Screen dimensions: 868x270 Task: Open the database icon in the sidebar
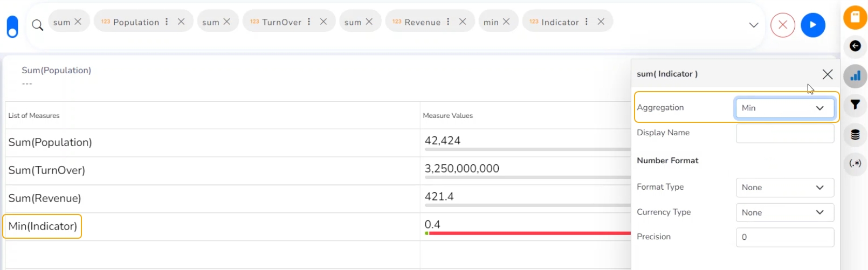tap(855, 134)
